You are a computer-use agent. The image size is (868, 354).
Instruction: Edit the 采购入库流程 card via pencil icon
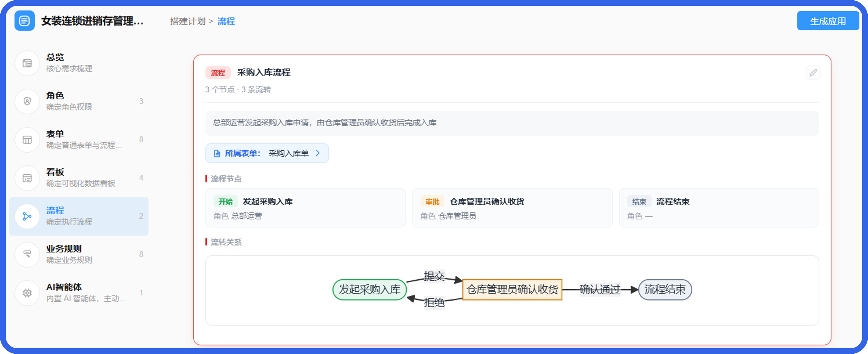tap(813, 73)
